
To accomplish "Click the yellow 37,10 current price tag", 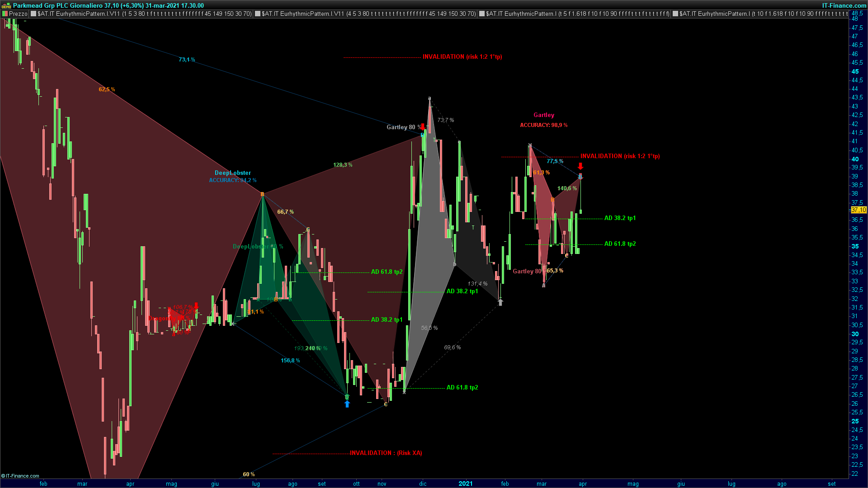I will (x=859, y=210).
